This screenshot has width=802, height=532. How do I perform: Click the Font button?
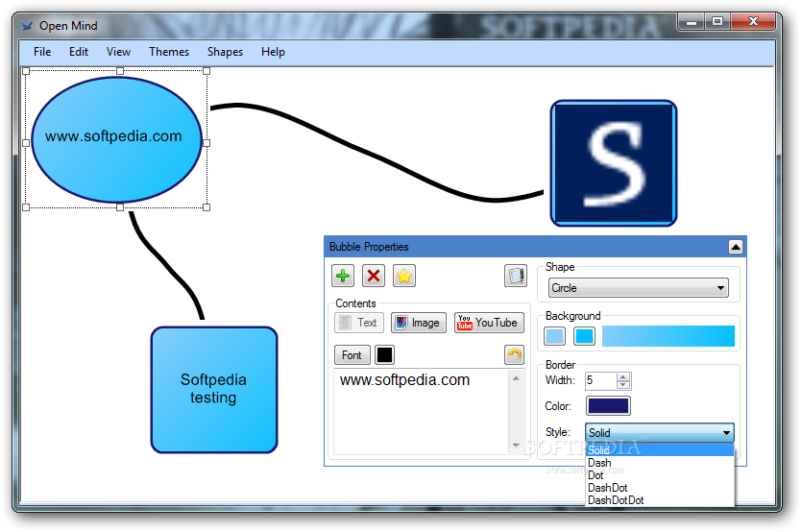pyautogui.click(x=352, y=355)
